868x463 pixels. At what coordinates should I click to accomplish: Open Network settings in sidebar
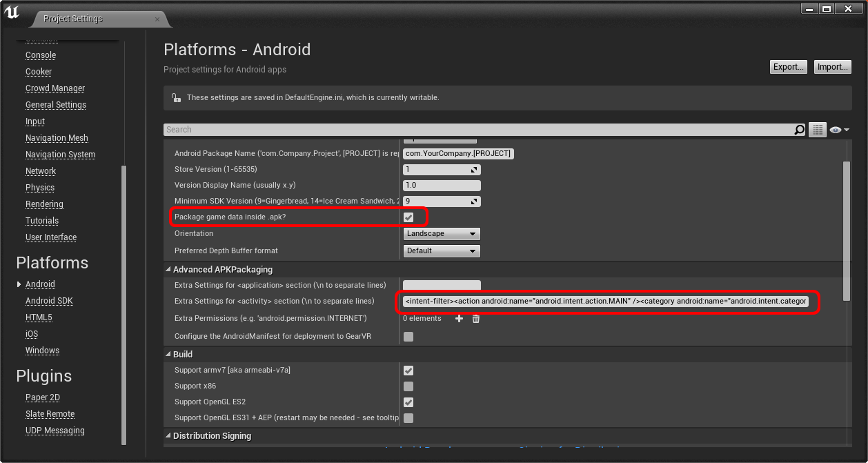click(41, 171)
